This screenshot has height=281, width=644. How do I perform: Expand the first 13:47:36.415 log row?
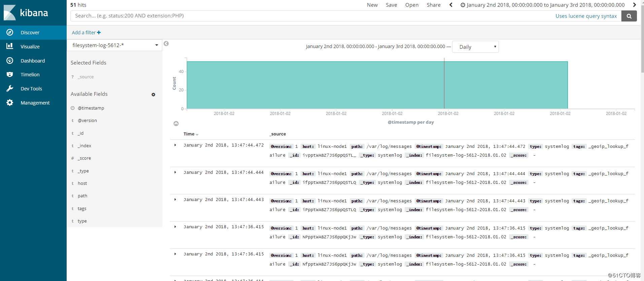coord(175,227)
